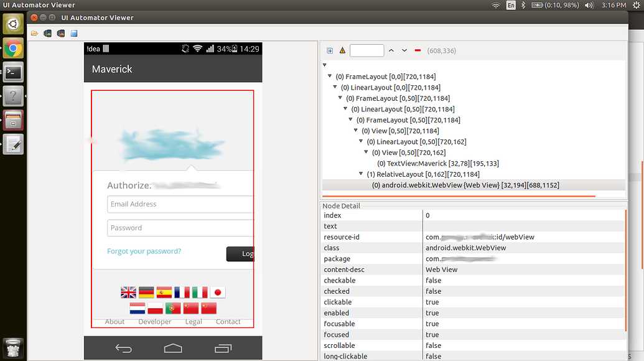Take screenshot with compressed hierarchy
Viewport: 644px width, 361px height.
(x=60, y=34)
